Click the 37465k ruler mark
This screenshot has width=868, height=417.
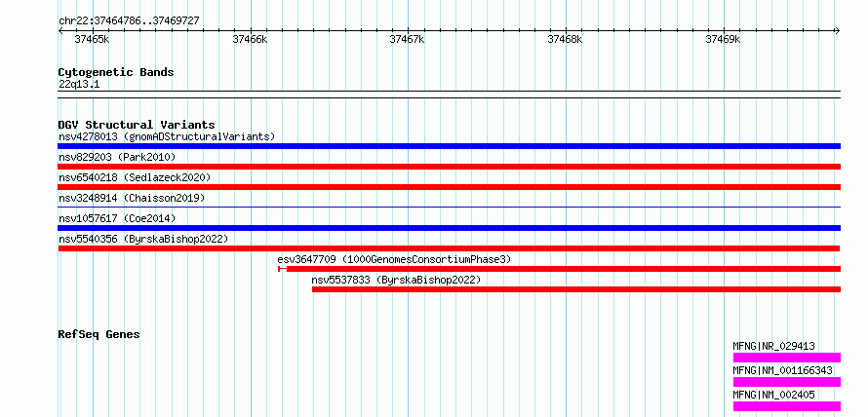click(x=92, y=39)
